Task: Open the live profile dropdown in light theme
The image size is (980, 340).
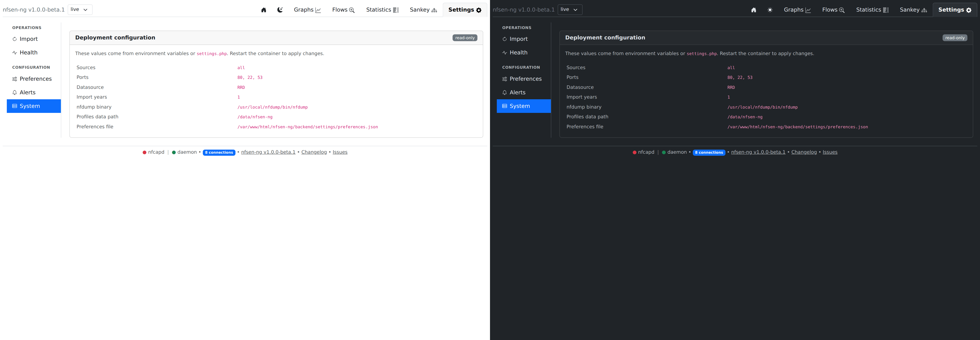Action: (x=80, y=10)
